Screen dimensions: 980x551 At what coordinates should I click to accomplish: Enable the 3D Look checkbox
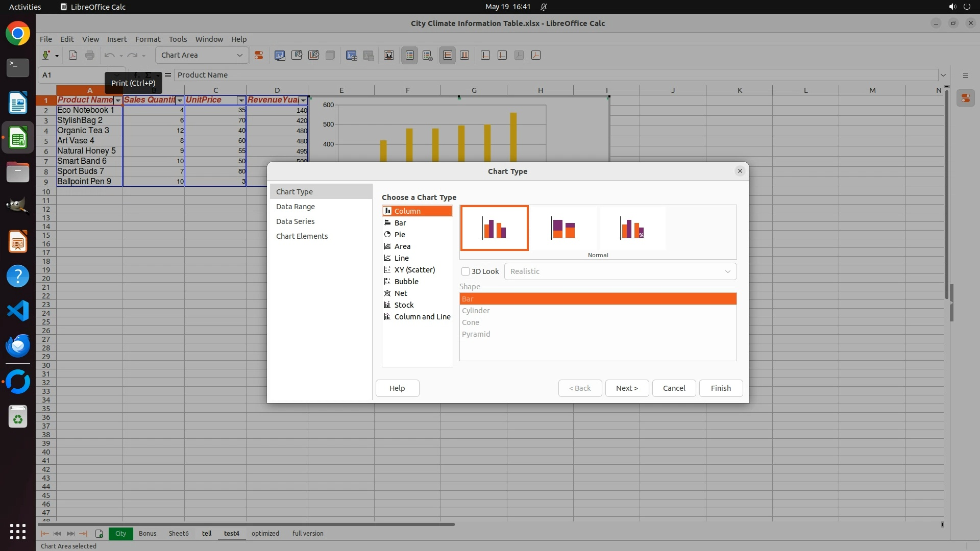465,271
